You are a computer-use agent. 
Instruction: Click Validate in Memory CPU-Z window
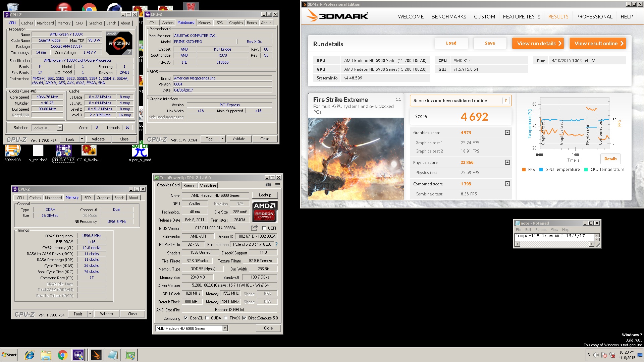(106, 314)
